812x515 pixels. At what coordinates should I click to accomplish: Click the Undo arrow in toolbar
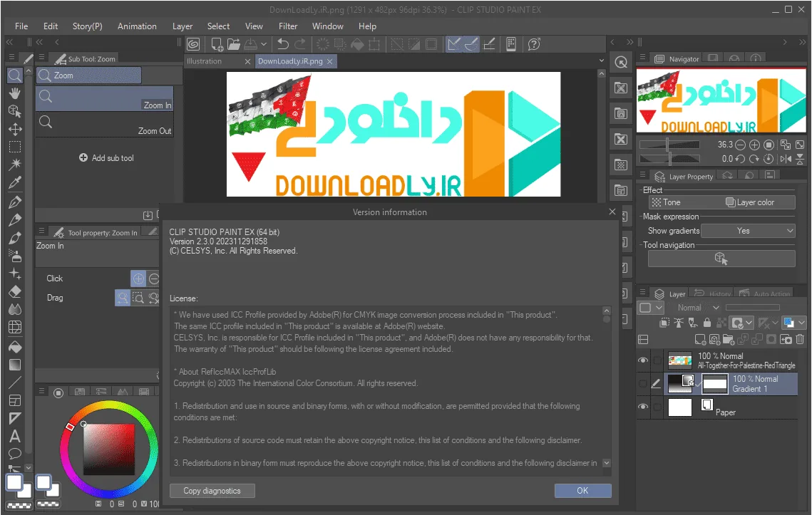pyautogui.click(x=283, y=44)
